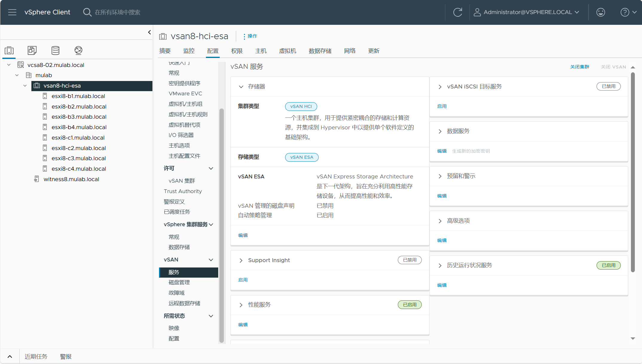Viewport: 642px width, 364px height.
Task: Open the 网络 networks tab
Action: [x=350, y=51]
